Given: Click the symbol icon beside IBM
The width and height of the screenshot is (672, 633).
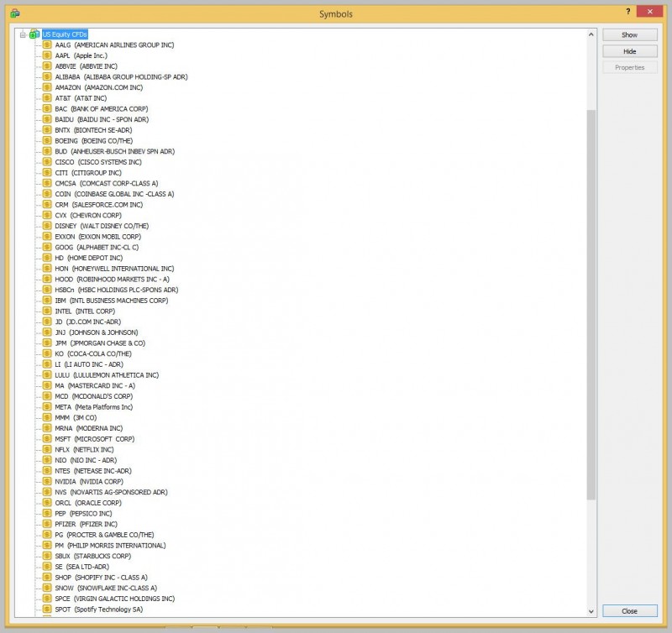Looking at the screenshot, I should (x=47, y=301).
